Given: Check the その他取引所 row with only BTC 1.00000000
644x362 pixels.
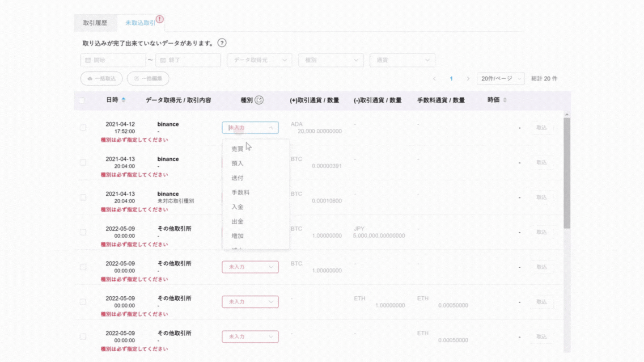Looking at the screenshot, I should tap(83, 267).
